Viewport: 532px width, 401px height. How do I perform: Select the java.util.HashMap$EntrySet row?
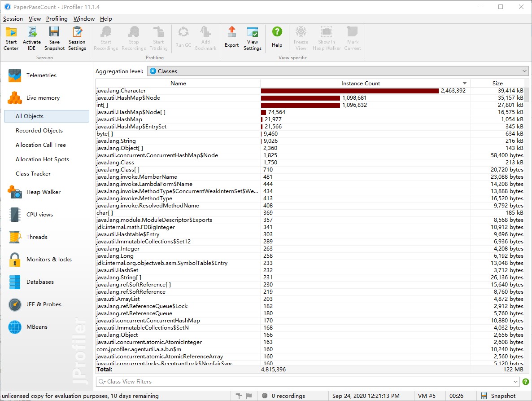[x=310, y=127]
